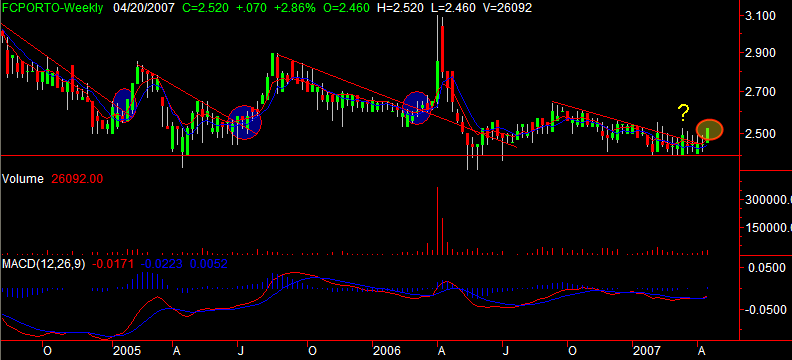Click the tall red candle peaking near 3.100

click(x=442, y=48)
